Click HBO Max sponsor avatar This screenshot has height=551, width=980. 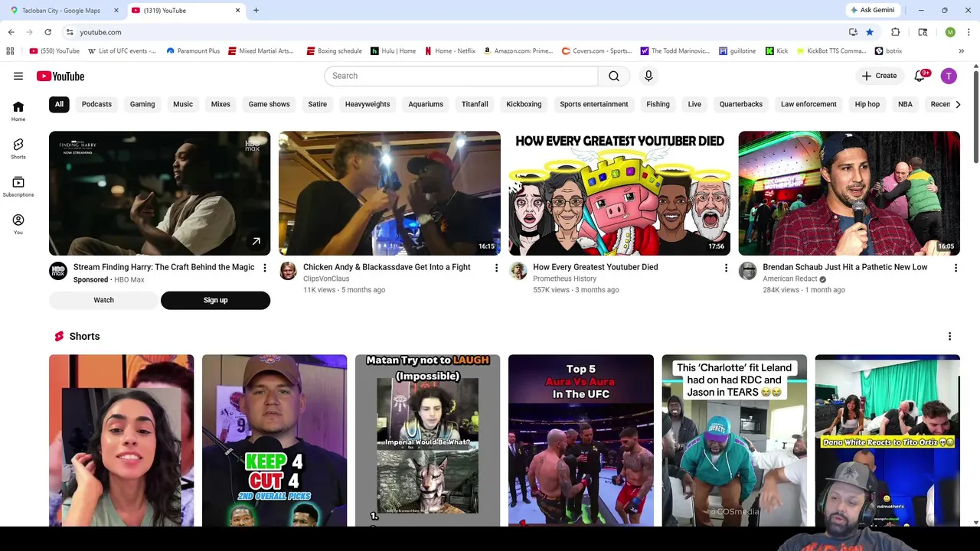point(58,271)
